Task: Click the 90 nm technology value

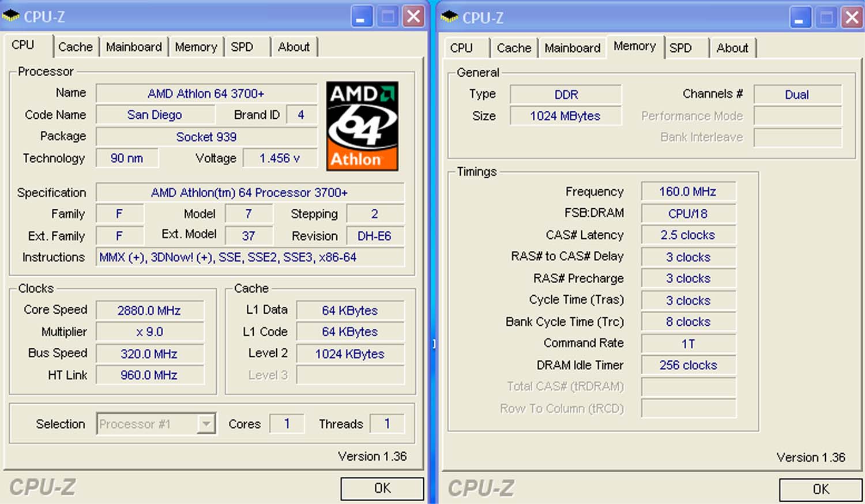Action: tap(127, 158)
